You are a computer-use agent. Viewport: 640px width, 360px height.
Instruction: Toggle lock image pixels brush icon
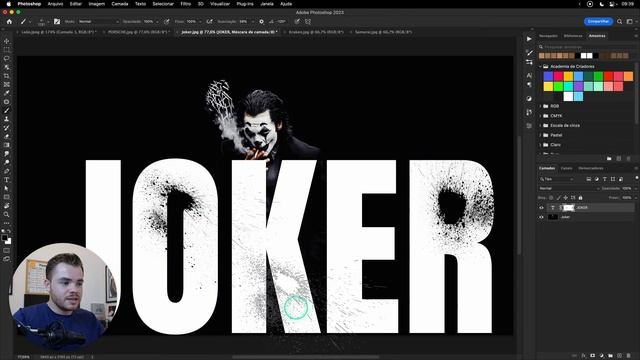(558, 198)
